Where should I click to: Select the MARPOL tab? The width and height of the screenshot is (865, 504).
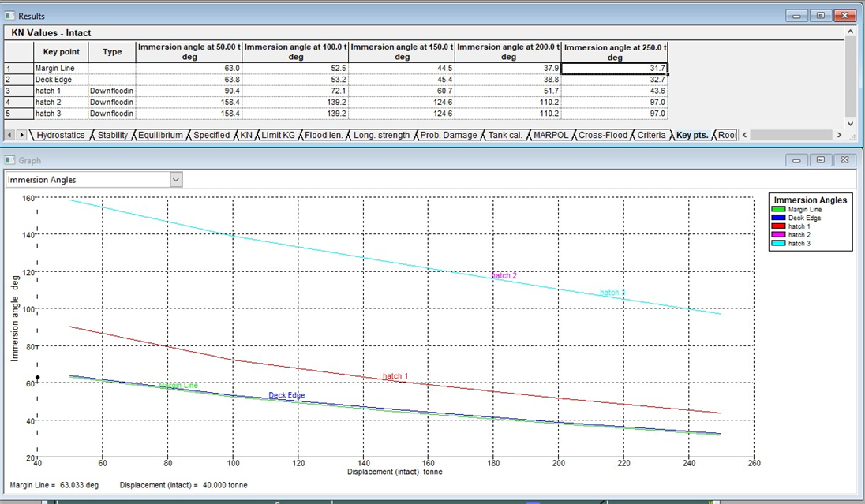tap(551, 135)
